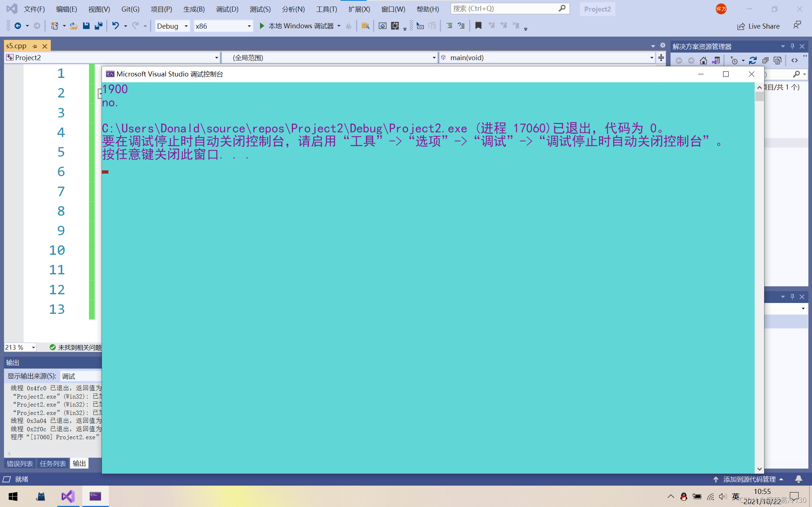Open the main(void) member dropdown

[x=547, y=58]
